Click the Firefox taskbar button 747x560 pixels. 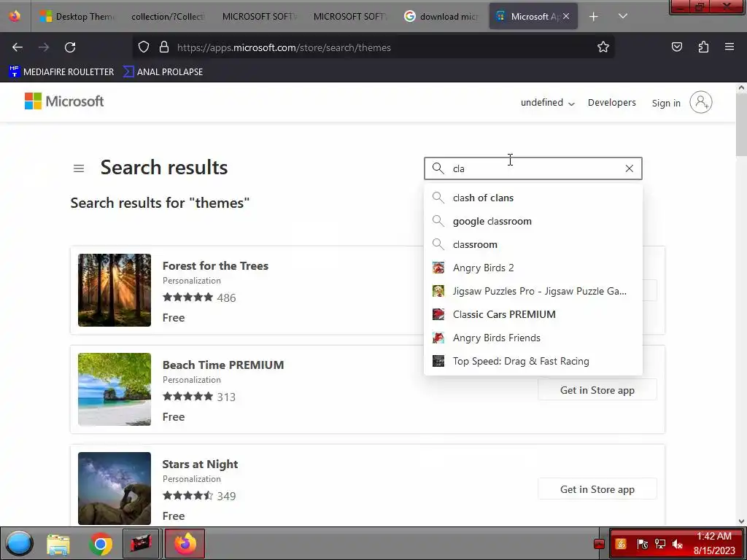tap(185, 543)
